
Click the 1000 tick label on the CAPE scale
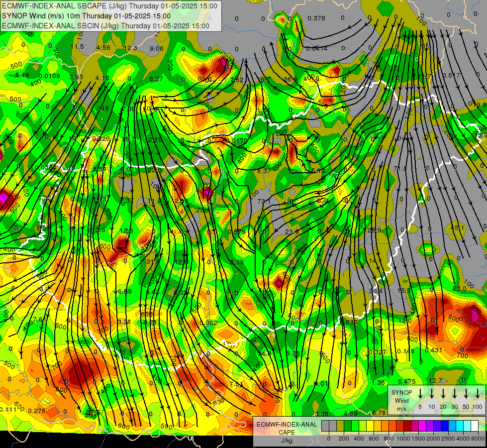pos(403,439)
